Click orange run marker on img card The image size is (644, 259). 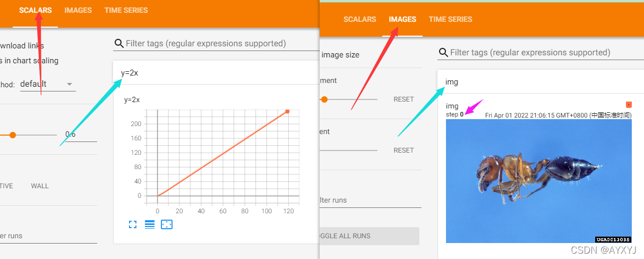pos(629,105)
